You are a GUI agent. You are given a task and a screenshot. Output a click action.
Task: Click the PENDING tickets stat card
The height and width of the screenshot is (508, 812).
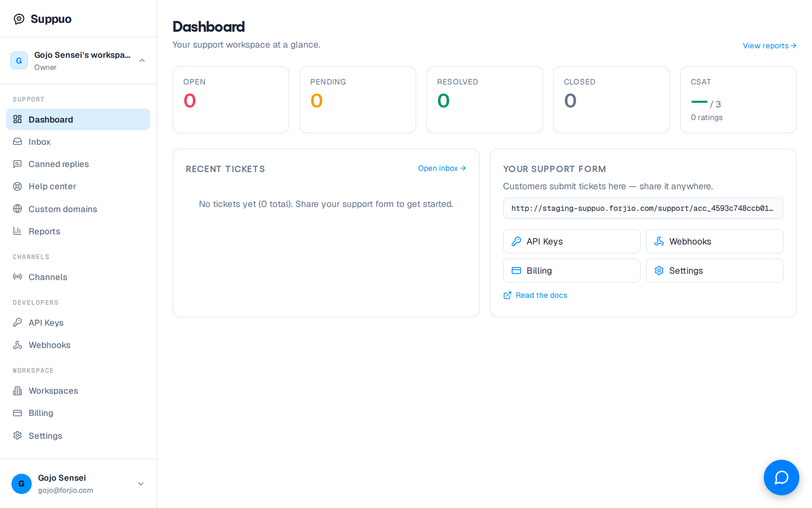358,100
